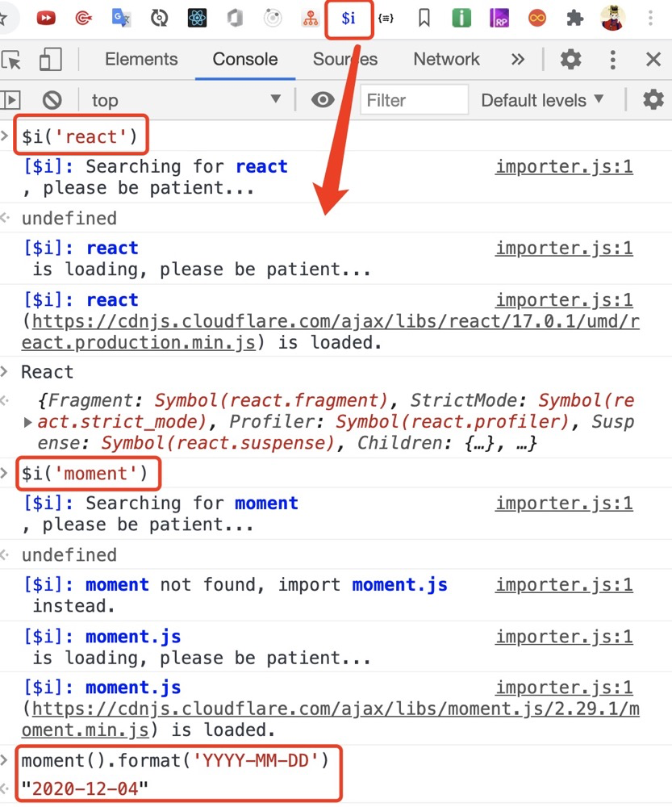Open the top context dropdown
The image size is (672, 807).
[186, 100]
